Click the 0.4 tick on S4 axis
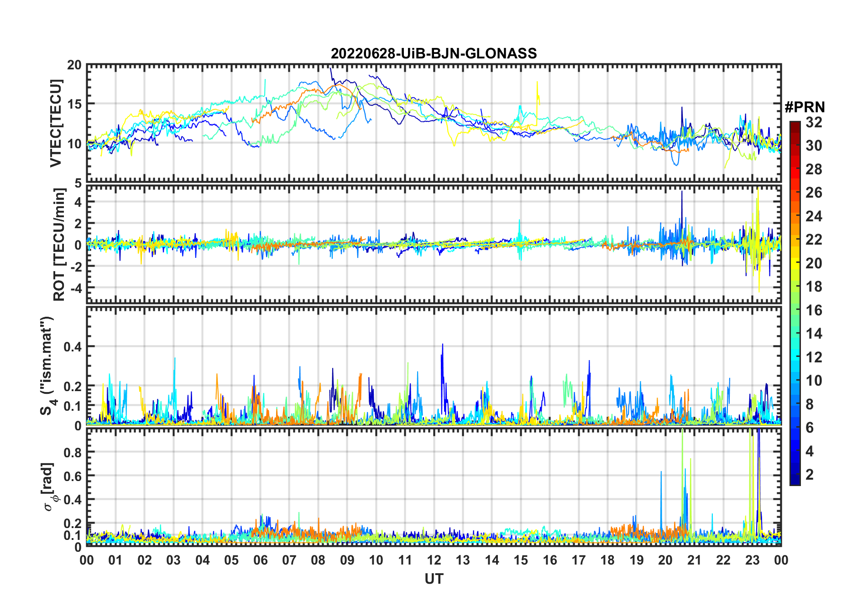Viewport: 868px width, 607px height. [x=73, y=347]
